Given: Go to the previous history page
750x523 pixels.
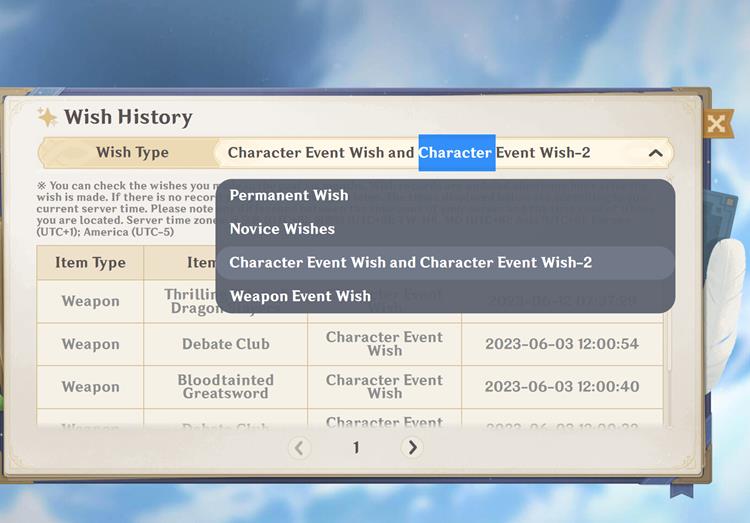Looking at the screenshot, I should pyautogui.click(x=299, y=448).
